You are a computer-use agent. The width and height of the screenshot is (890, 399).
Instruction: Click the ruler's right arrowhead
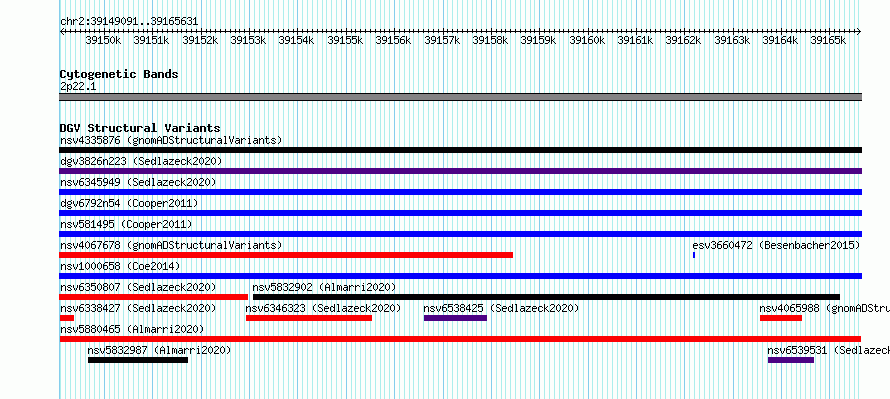click(858, 32)
